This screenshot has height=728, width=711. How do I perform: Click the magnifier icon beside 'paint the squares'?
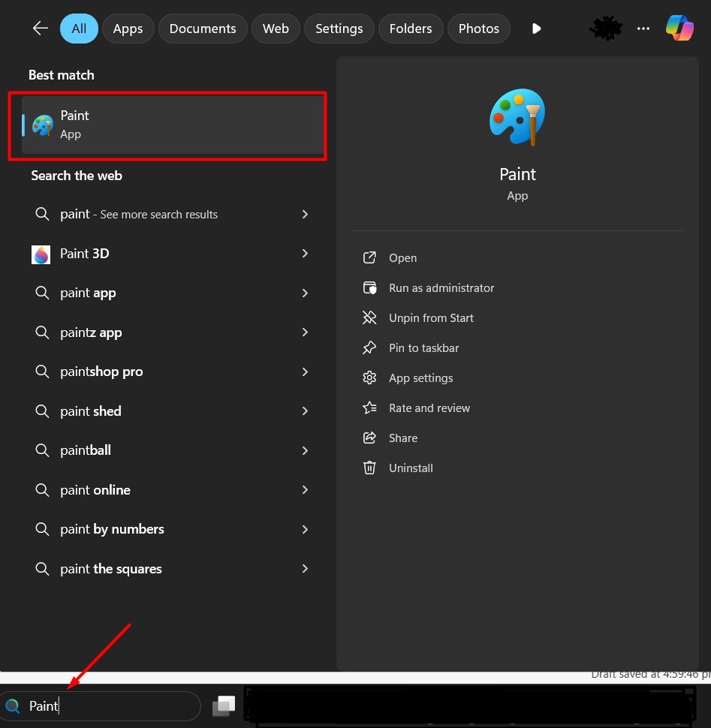point(42,568)
